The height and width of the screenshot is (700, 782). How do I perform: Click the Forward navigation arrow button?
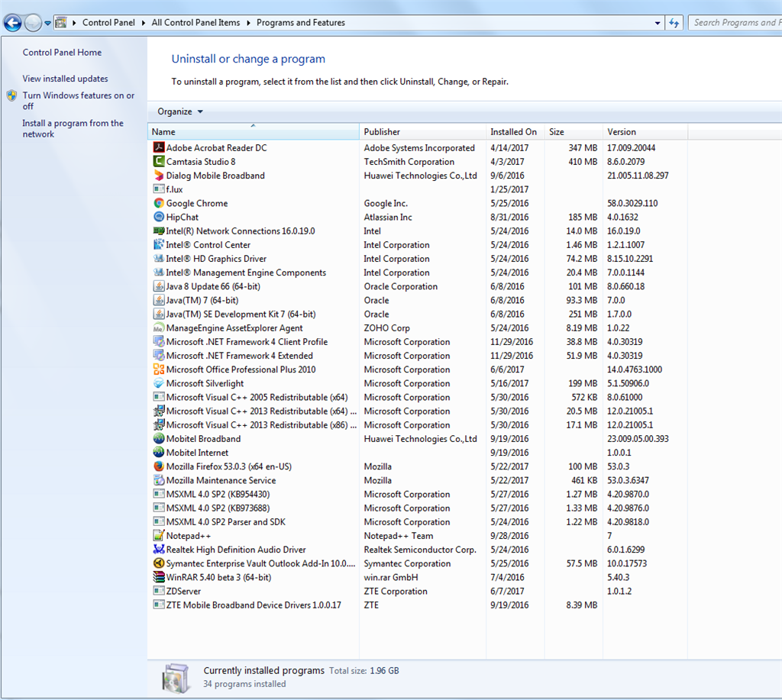(33, 23)
